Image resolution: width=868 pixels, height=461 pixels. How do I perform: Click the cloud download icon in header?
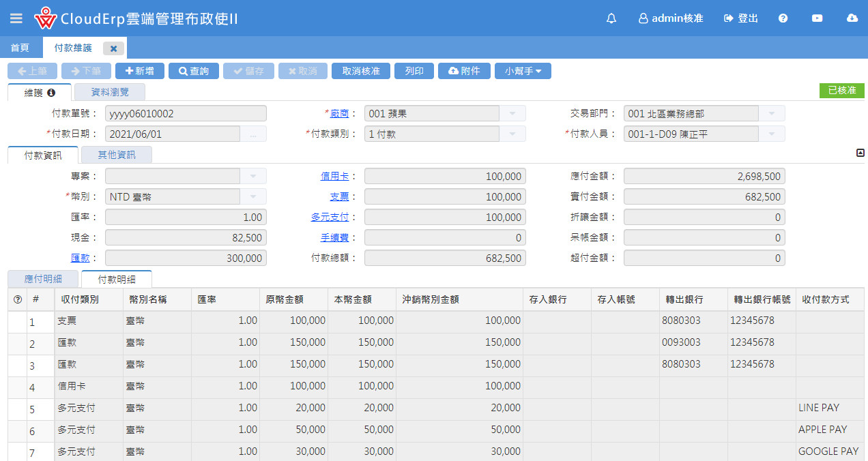(x=852, y=18)
